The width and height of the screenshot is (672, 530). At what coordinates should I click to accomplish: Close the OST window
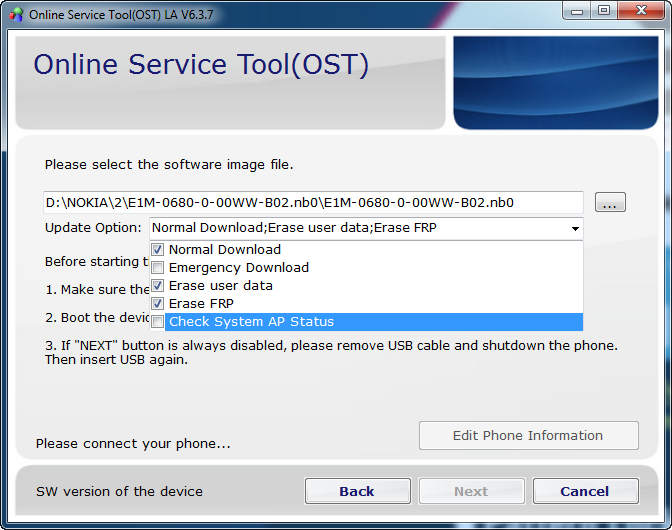[x=641, y=11]
